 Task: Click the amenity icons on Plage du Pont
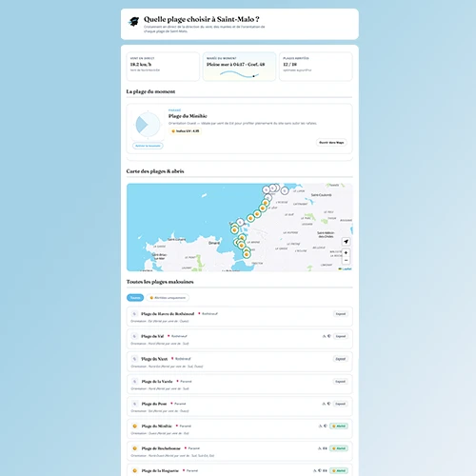[327, 404]
